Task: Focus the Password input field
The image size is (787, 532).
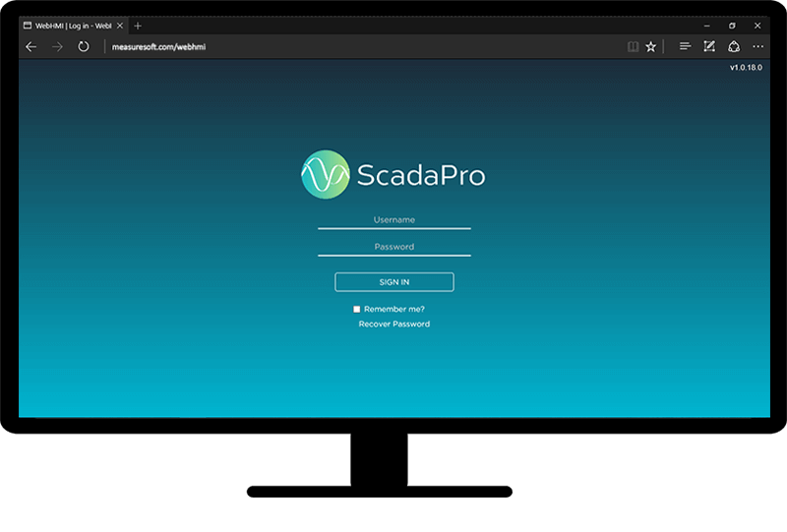Action: pyautogui.click(x=393, y=247)
